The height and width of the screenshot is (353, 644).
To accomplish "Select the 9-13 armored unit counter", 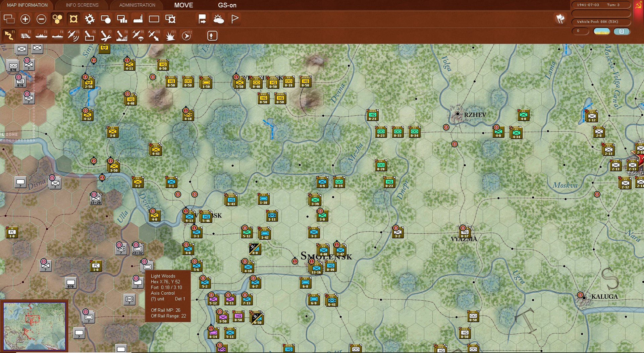I will (189, 217).
